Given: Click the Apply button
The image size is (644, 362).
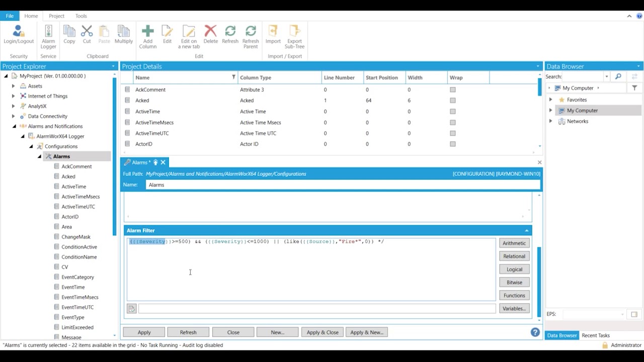Looking at the screenshot, I should tap(144, 332).
